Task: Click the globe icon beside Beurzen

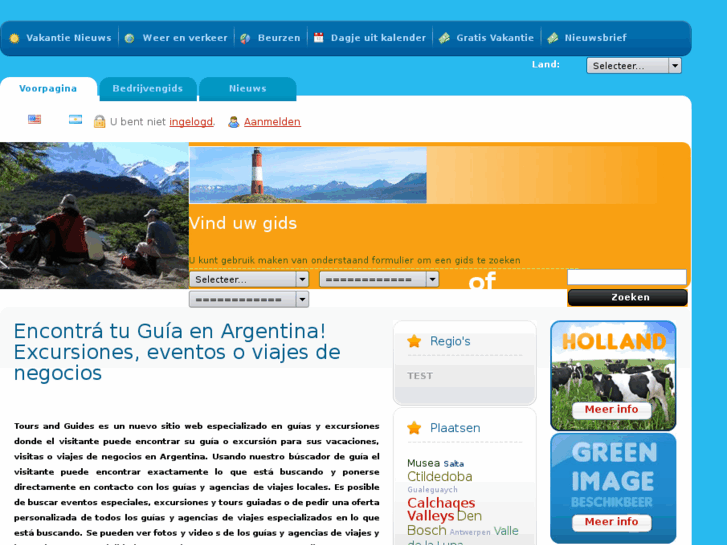Action: tap(245, 38)
